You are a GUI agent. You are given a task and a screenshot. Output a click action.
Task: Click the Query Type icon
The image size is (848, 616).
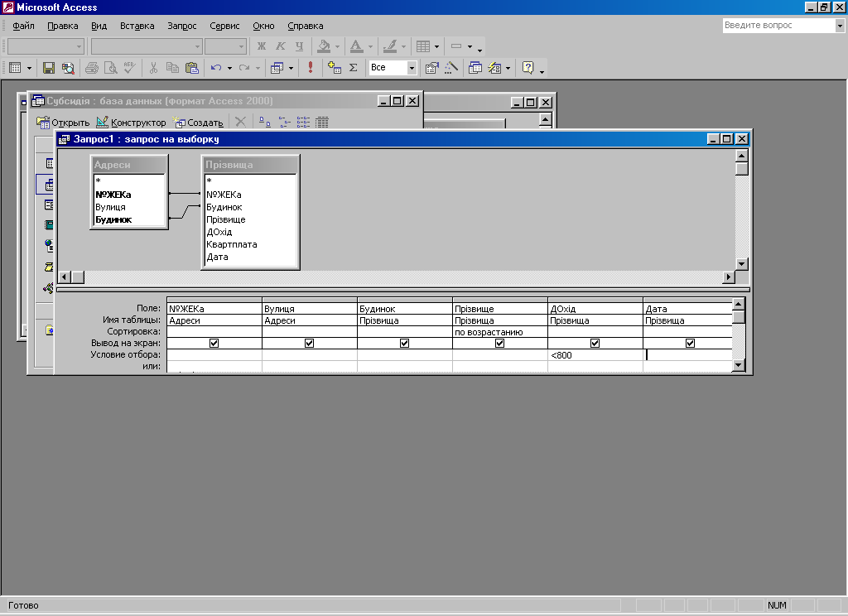(277, 68)
